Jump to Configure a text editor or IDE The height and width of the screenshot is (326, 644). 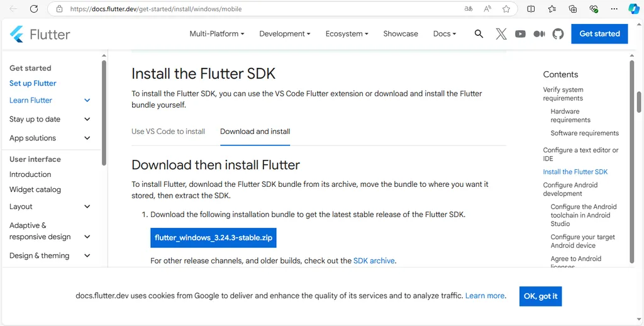point(580,154)
